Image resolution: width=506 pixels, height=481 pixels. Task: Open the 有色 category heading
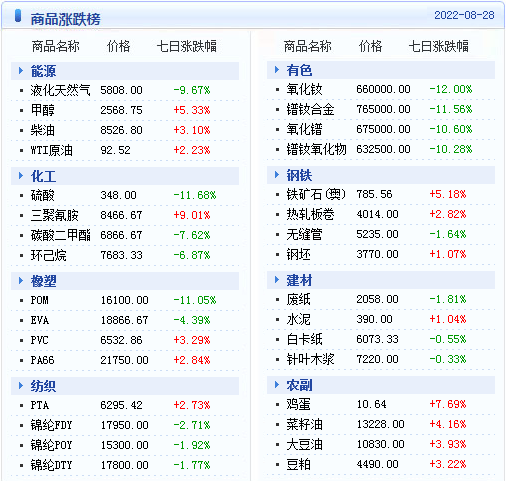pyautogui.click(x=299, y=70)
